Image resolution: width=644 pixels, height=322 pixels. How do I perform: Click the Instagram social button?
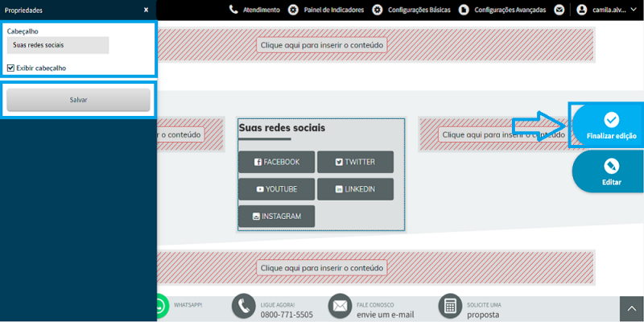[276, 216]
